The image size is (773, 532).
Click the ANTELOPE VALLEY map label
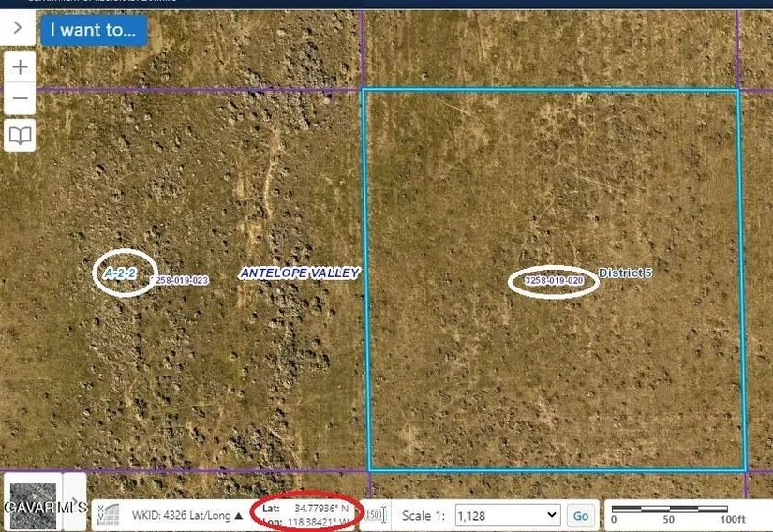point(300,273)
